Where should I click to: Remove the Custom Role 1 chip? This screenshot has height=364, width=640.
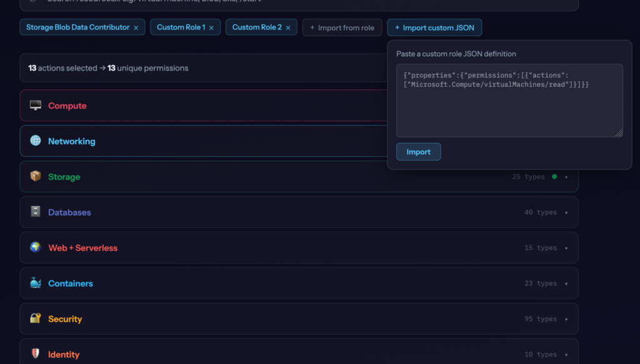211,28
